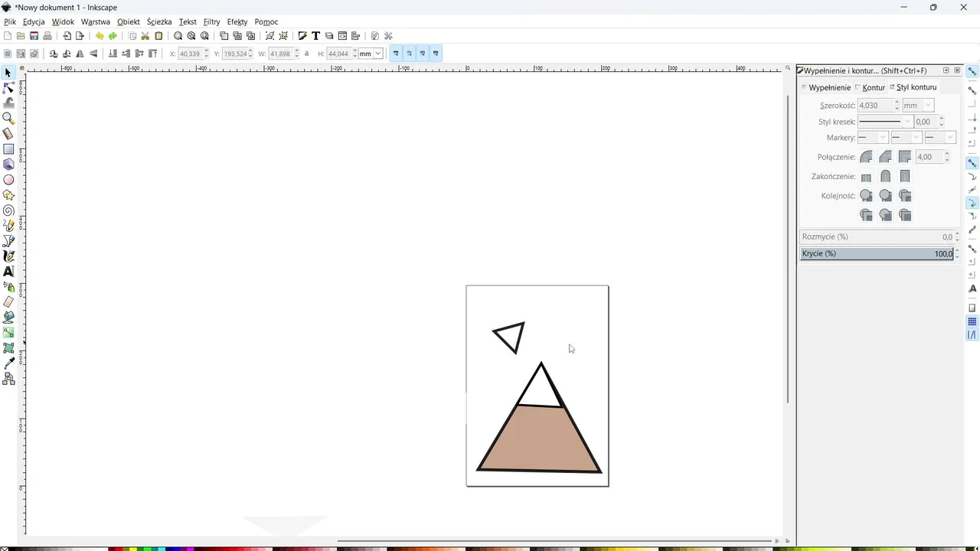This screenshot has width=980, height=551.
Task: Select the Bezier Pen tool
Action: click(x=8, y=241)
